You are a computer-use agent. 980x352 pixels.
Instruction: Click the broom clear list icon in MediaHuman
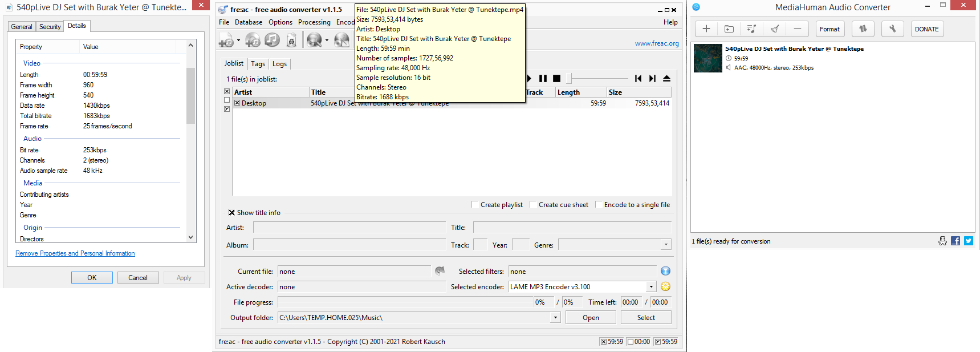pyautogui.click(x=775, y=29)
